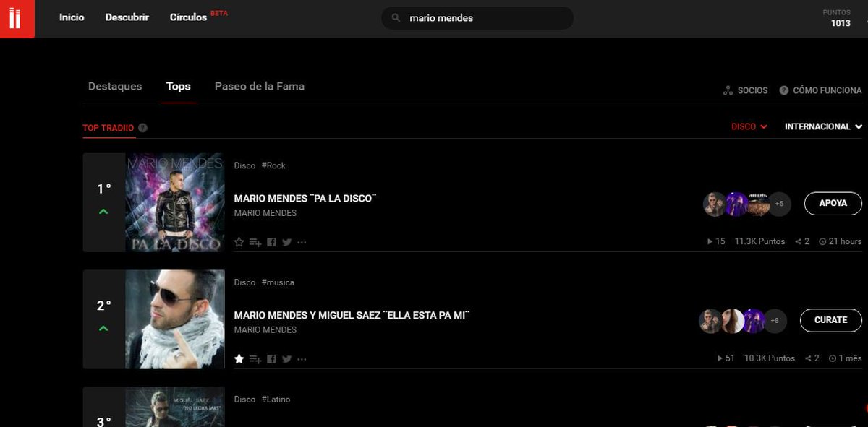The image size is (868, 427).
Task: Click the 21 hours timestamp
Action: 841,241
